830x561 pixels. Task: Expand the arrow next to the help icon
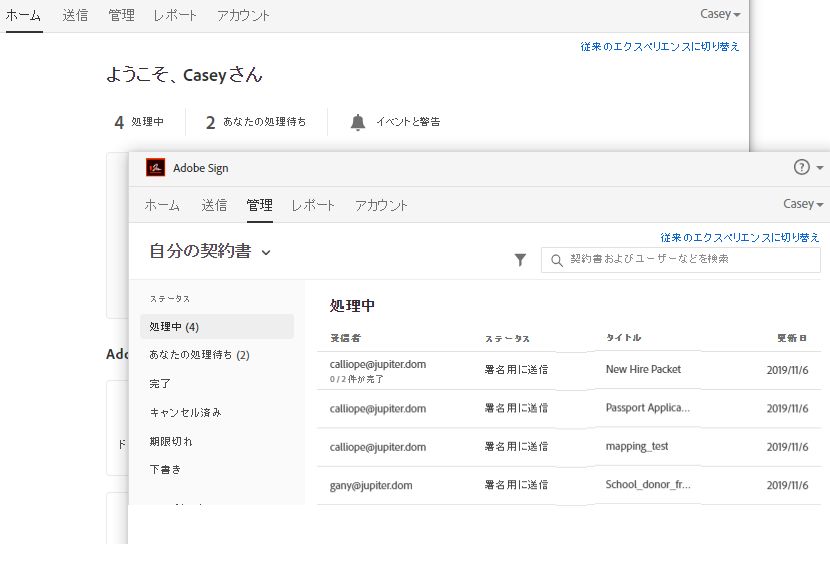[819, 168]
